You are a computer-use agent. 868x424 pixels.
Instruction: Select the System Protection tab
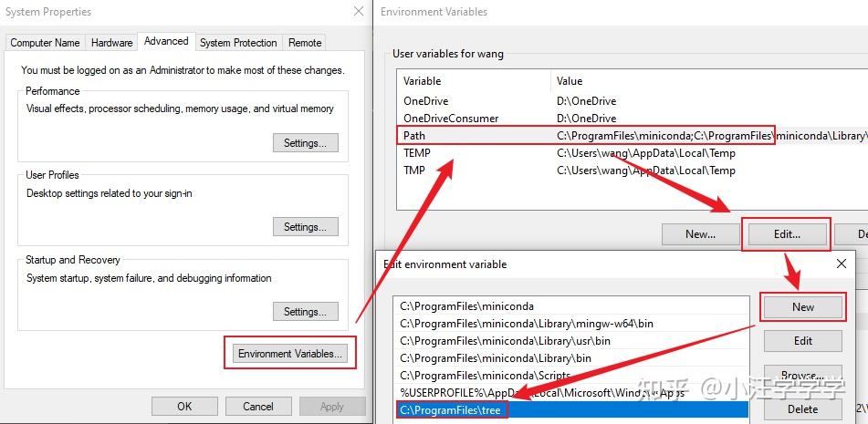coord(238,43)
